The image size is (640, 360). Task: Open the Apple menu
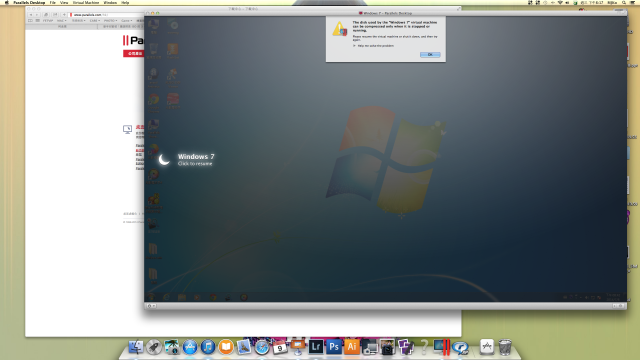6,2
